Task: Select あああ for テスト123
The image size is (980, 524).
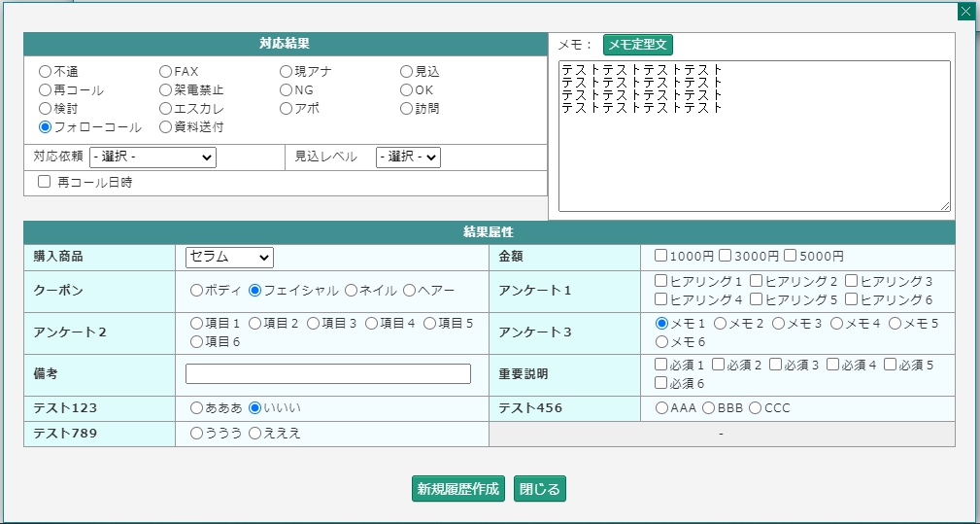Action: tap(197, 407)
